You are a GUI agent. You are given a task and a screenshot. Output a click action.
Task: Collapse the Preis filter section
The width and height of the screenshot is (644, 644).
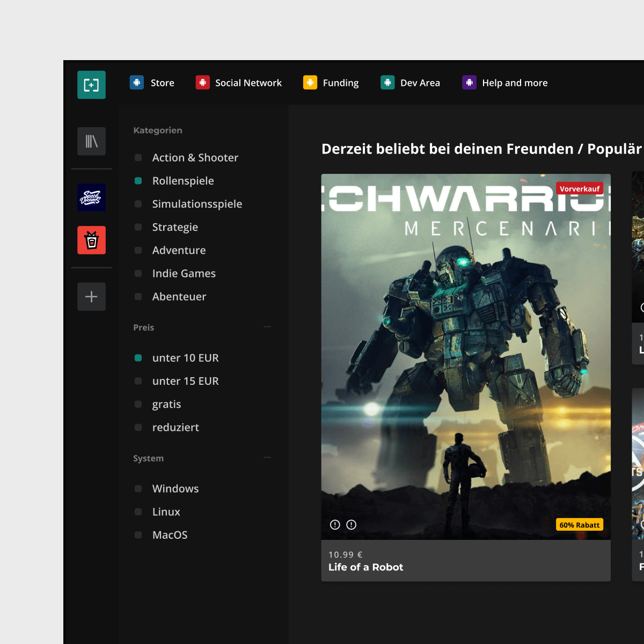click(267, 327)
